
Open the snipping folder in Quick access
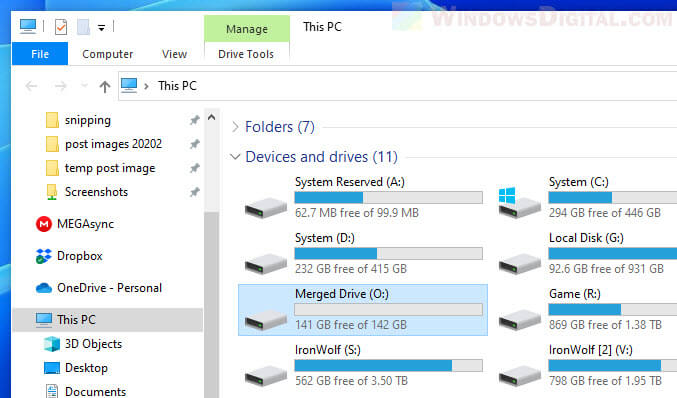[x=88, y=120]
